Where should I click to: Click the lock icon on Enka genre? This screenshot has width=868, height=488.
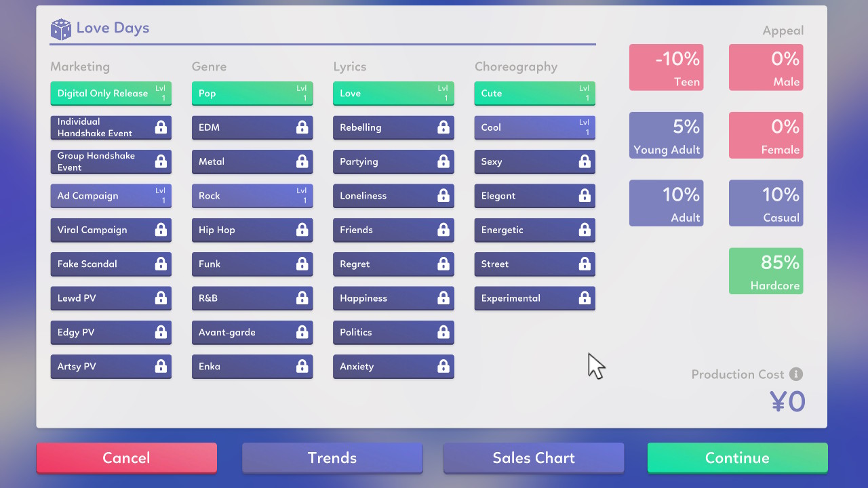click(x=302, y=366)
